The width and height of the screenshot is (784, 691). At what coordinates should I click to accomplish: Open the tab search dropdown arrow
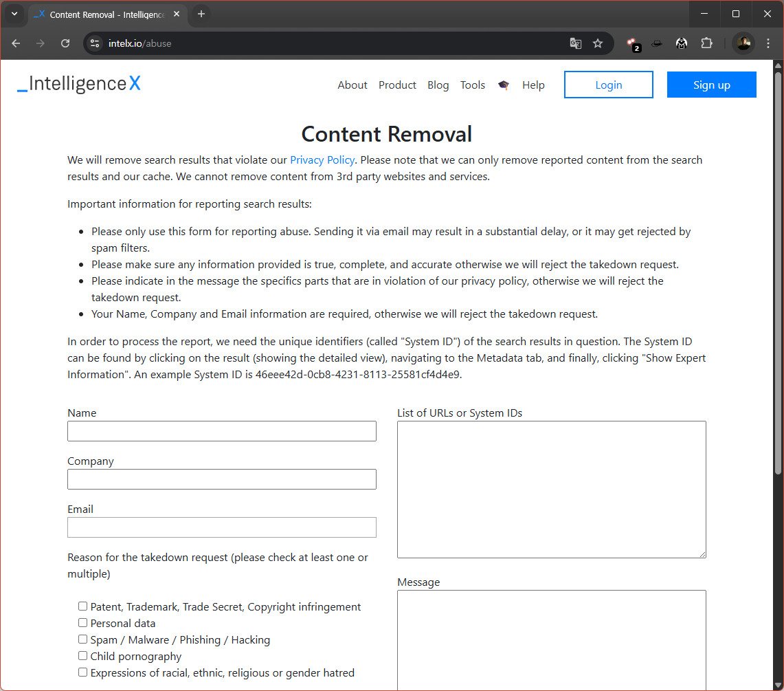pos(14,14)
